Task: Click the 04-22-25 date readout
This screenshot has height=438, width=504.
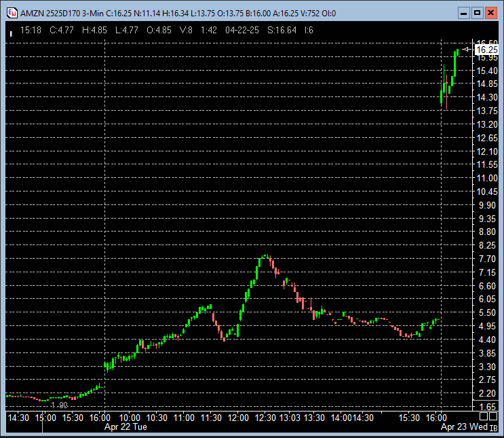Action: (242, 31)
